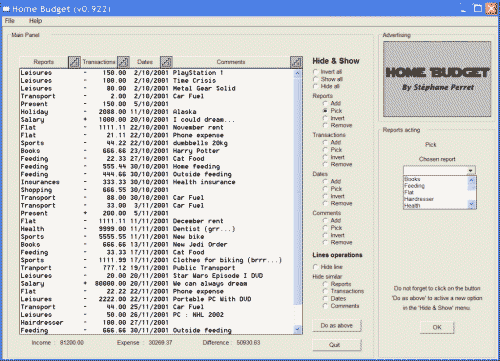Select Remove under Reports
The width and height of the screenshot is (500, 361).
point(325,125)
